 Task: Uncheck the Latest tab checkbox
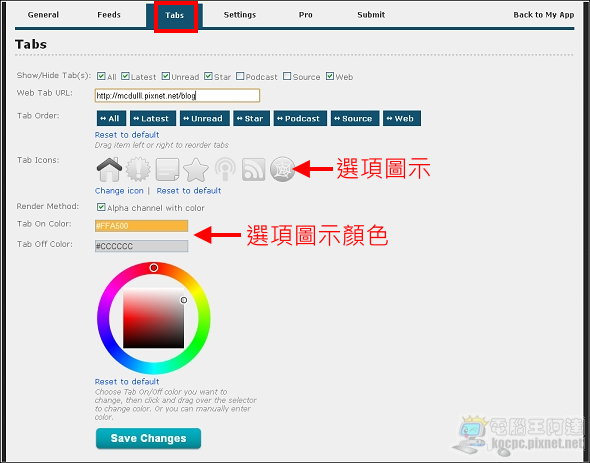(125, 76)
